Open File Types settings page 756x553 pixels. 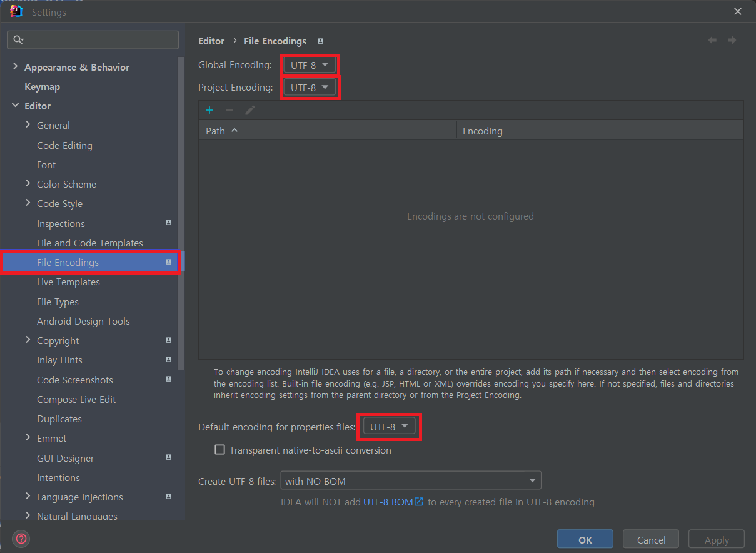[x=58, y=302]
